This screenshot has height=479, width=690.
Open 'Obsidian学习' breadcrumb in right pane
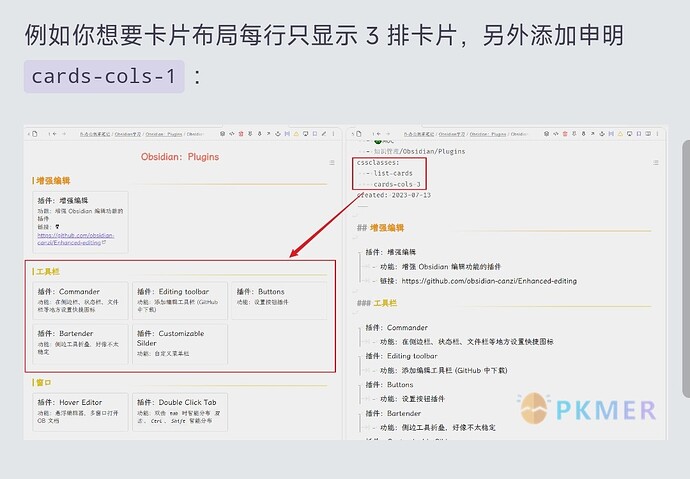(x=451, y=134)
